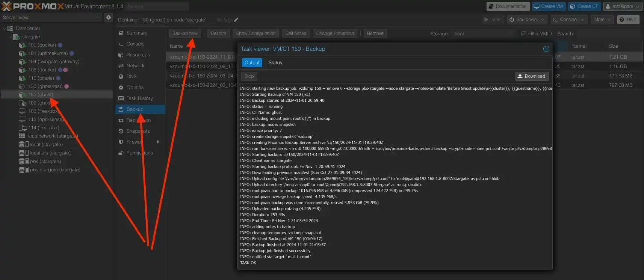Image resolution: width=644 pixels, height=280 pixels.
Task: Click the Proxmox logo
Action: tap(33, 6)
